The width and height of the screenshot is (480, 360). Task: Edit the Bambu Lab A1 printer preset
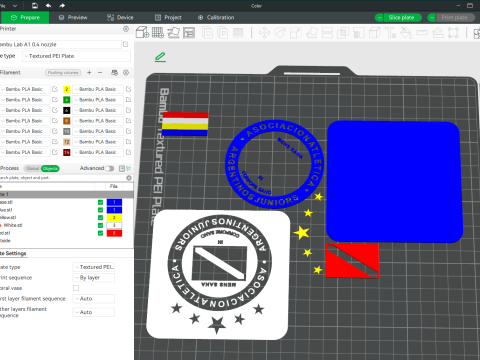(126, 44)
